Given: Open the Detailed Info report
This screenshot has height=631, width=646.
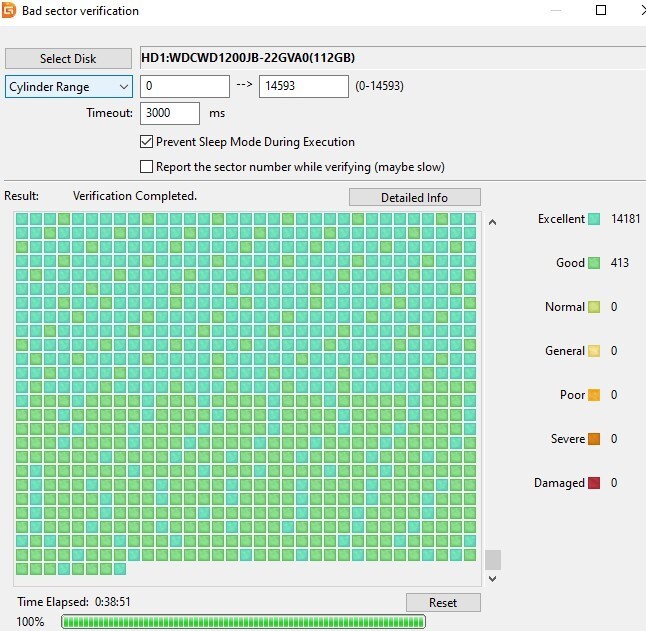Looking at the screenshot, I should click(x=414, y=197).
